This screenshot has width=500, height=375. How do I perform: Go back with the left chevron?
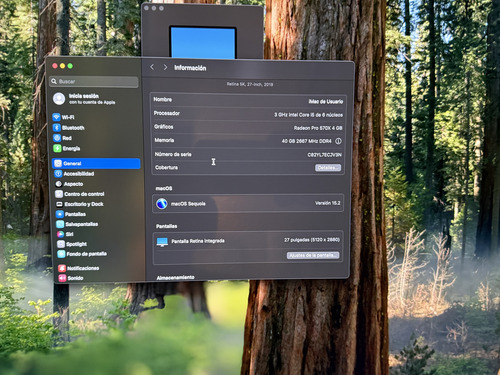pyautogui.click(x=152, y=67)
